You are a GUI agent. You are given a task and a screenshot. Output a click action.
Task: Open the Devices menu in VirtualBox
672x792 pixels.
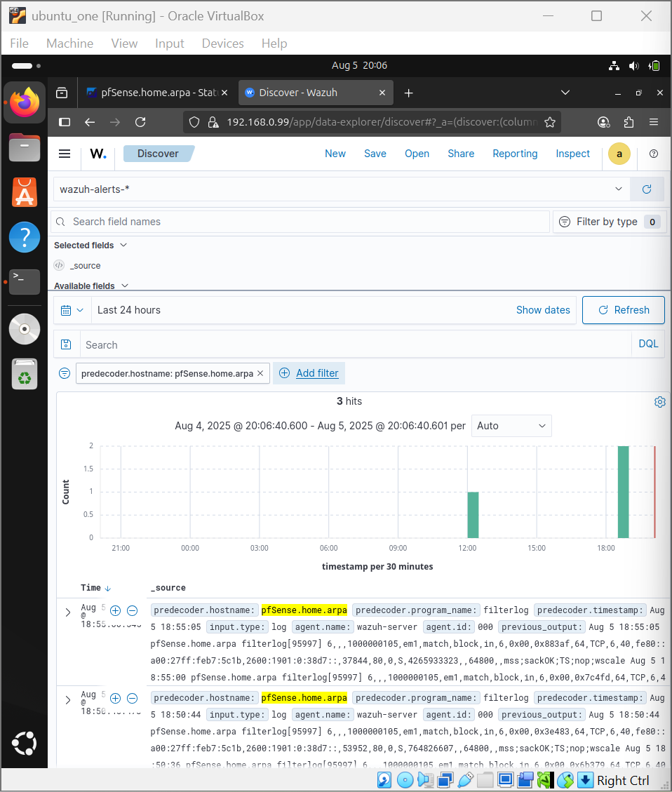click(222, 43)
